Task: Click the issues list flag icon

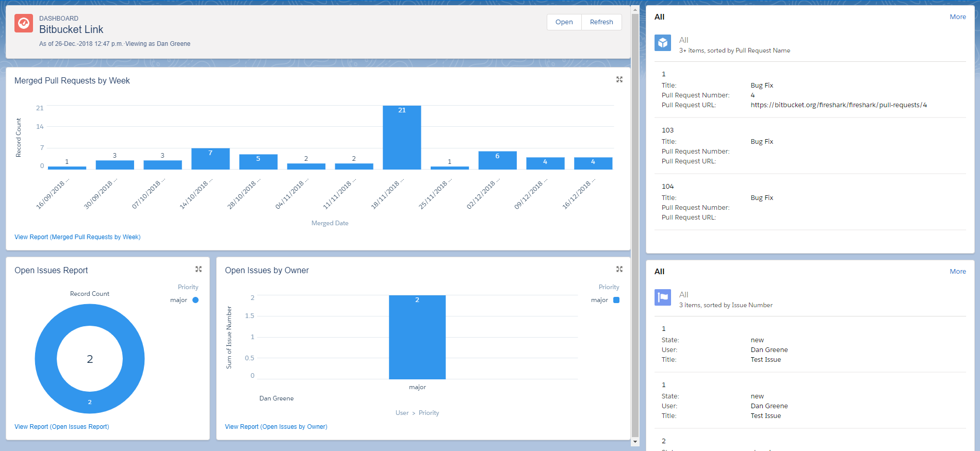Action: 663,297
